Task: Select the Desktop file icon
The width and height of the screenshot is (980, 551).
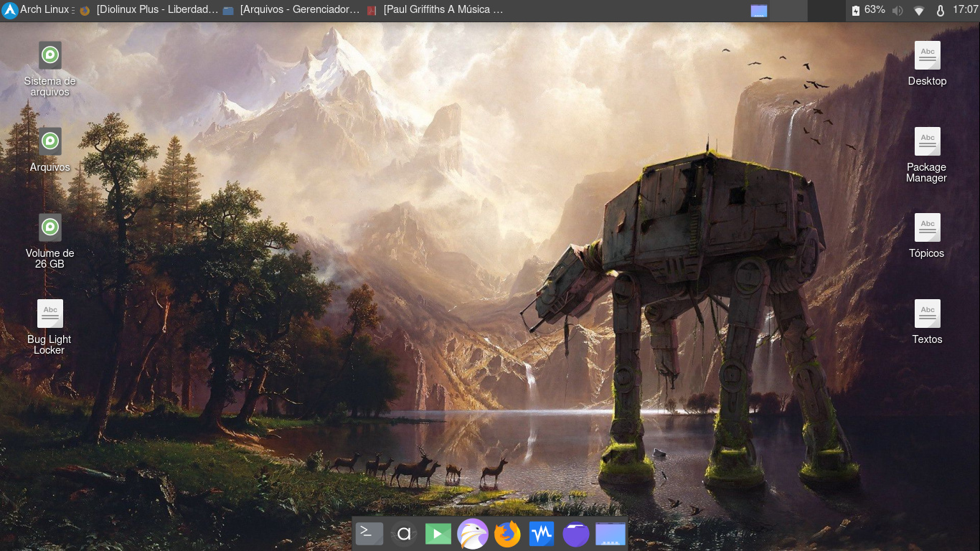Action: [927, 63]
